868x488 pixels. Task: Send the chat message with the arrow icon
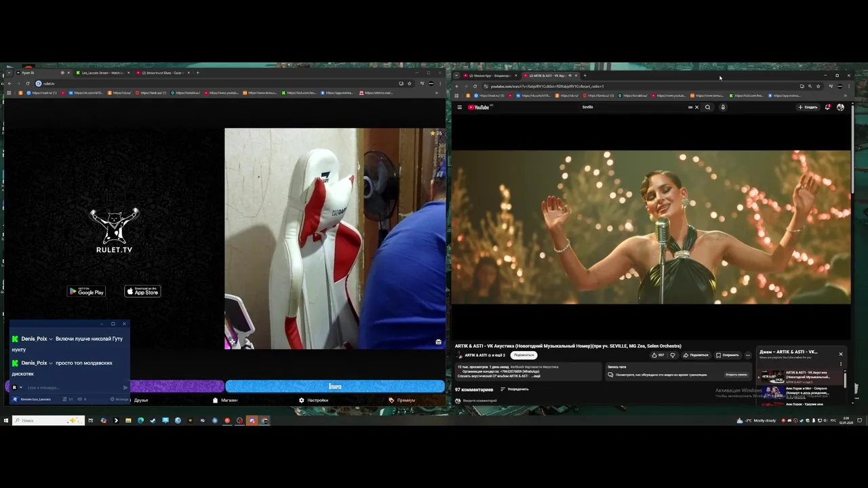[x=125, y=388]
